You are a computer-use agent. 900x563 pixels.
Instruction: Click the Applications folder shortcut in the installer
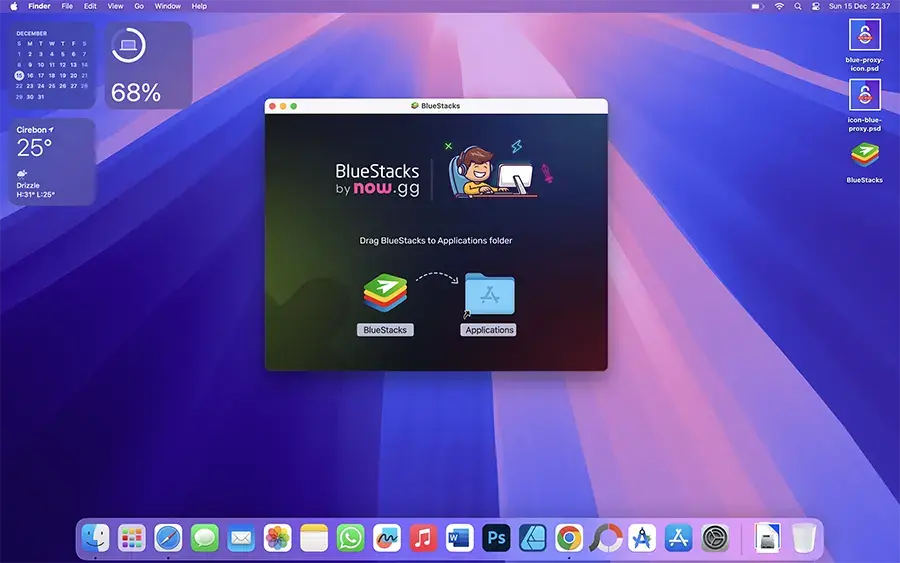(x=489, y=294)
